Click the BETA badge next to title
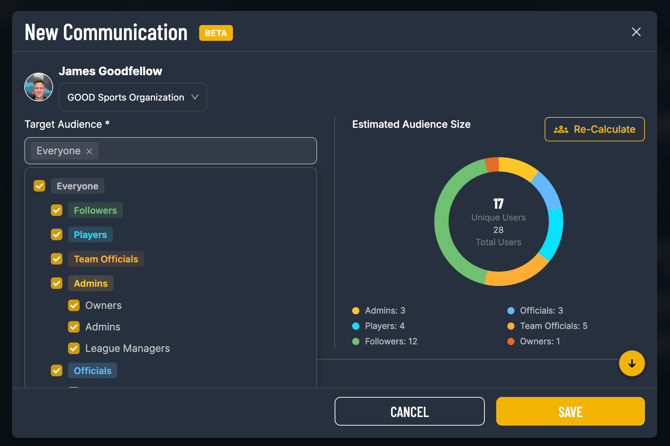 pos(216,33)
